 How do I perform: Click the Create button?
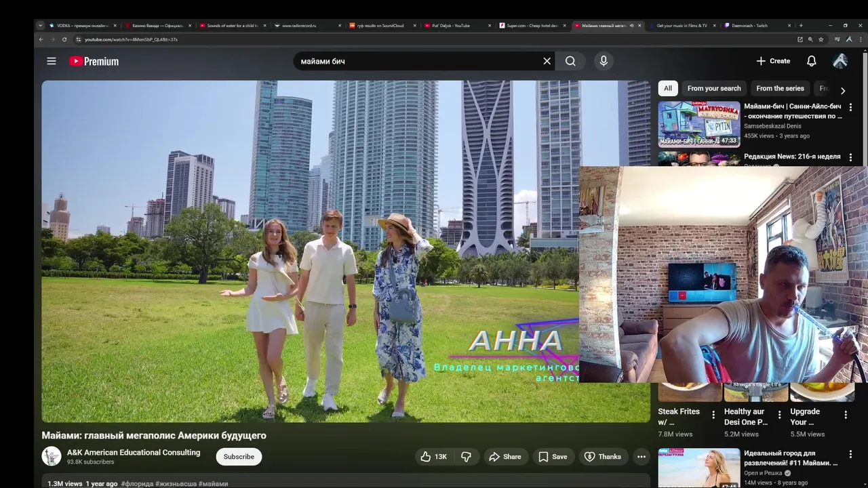coord(773,61)
